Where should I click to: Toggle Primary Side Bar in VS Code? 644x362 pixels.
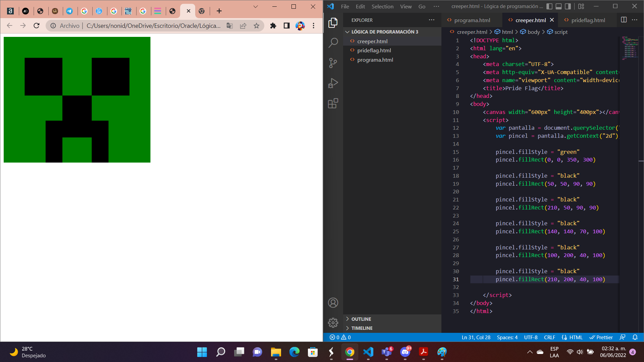(549, 6)
